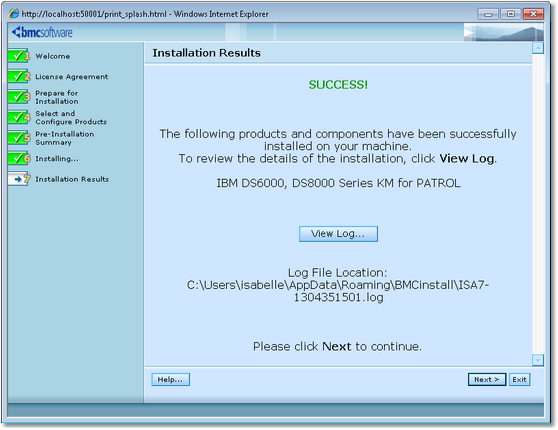Screen dimensions: 558x430
Task: Select the Pre-Installation Summary step label
Action: pyautogui.click(x=65, y=138)
